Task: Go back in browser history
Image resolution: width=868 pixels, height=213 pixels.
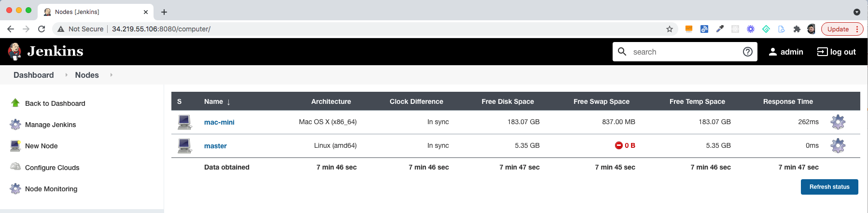Action: tap(11, 29)
